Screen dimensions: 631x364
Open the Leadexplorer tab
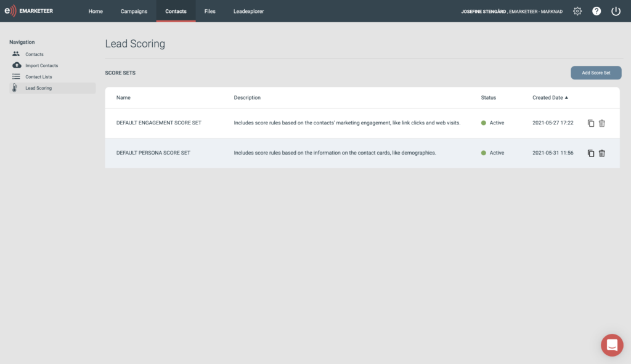coord(249,11)
